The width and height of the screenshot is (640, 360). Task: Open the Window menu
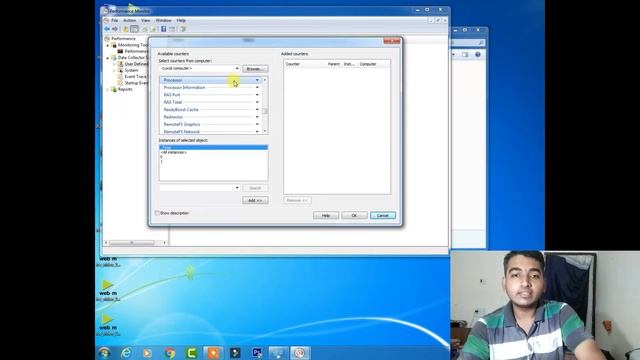(x=163, y=20)
